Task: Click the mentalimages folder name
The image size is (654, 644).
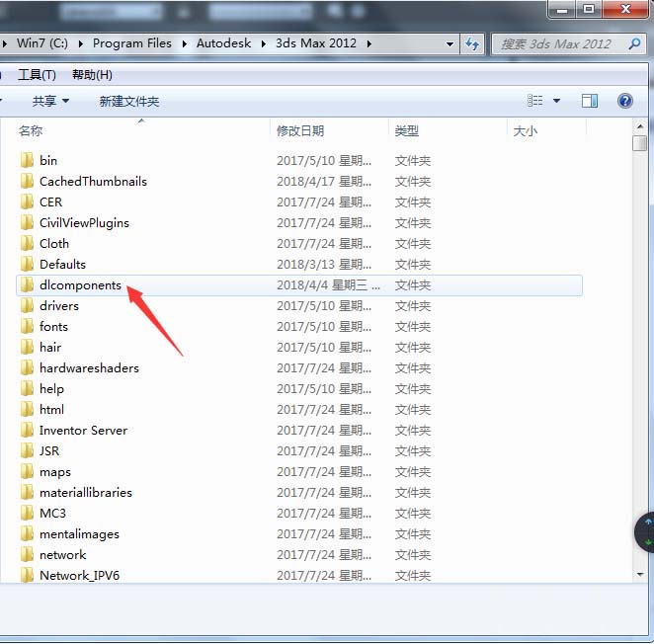Action: pyautogui.click(x=79, y=534)
